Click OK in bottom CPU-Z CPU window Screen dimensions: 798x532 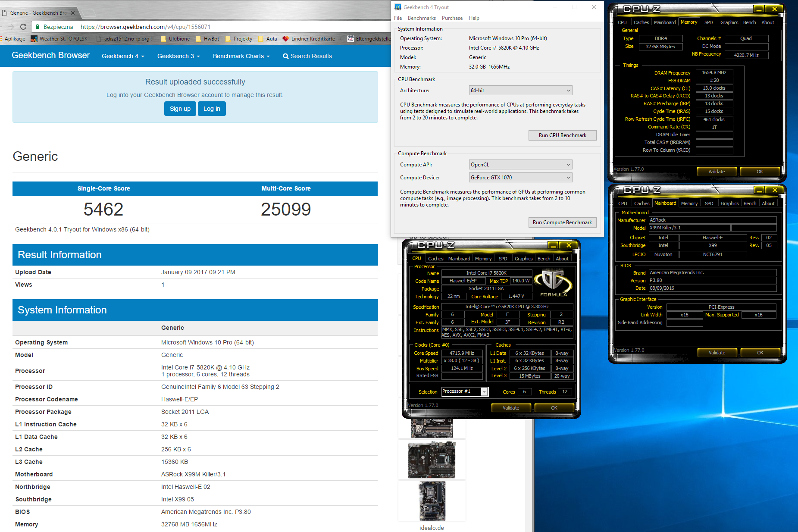point(554,408)
